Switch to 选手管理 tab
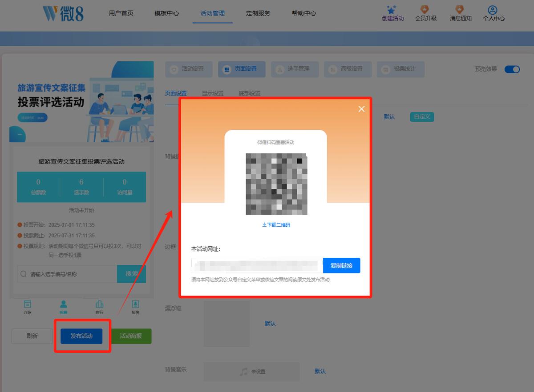 [295, 69]
